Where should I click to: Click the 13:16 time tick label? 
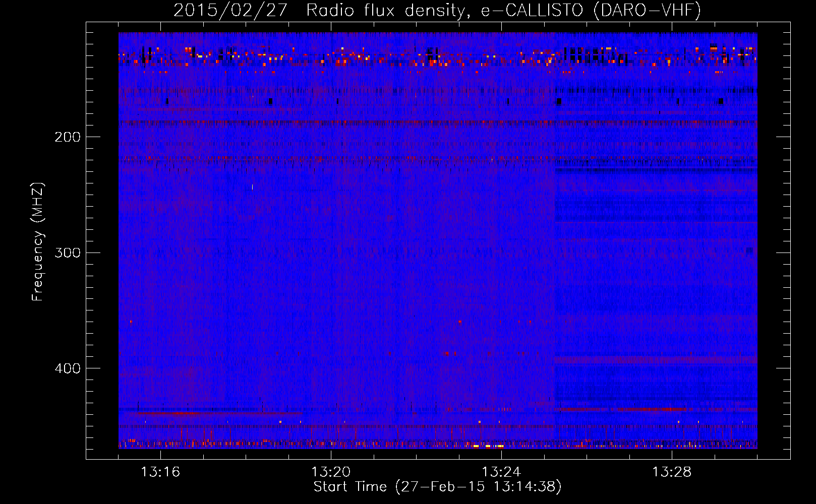click(160, 472)
